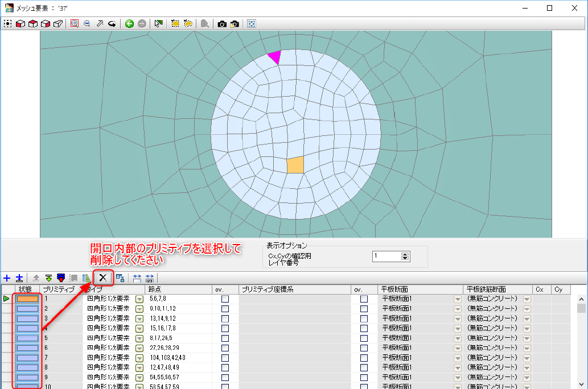
Task: Expand the 平板断面 dropdown in row 2
Action: click(457, 308)
